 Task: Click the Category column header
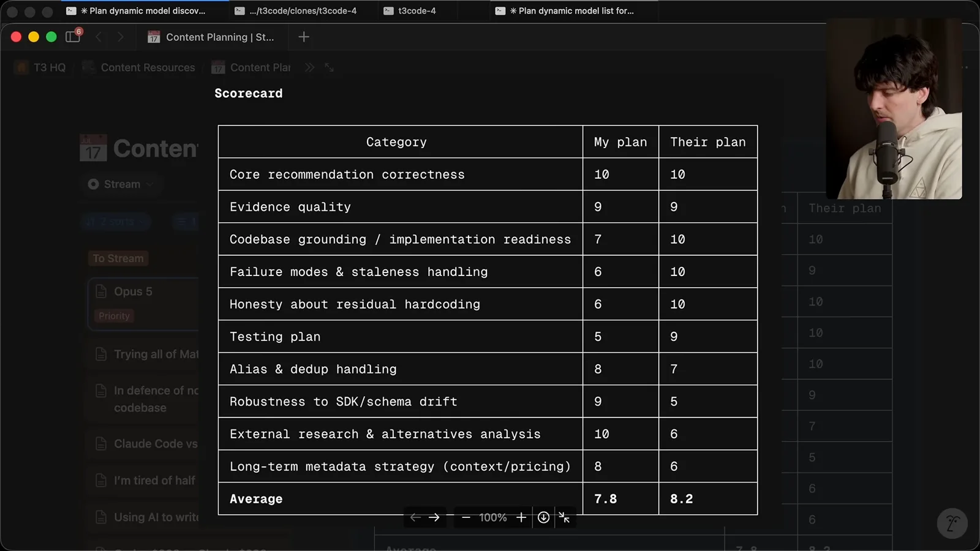click(x=397, y=142)
